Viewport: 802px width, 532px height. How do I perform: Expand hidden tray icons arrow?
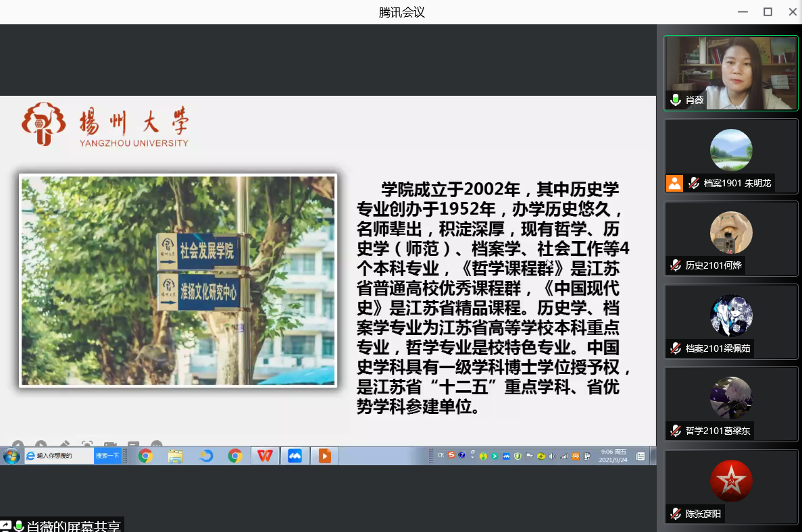pos(472,456)
